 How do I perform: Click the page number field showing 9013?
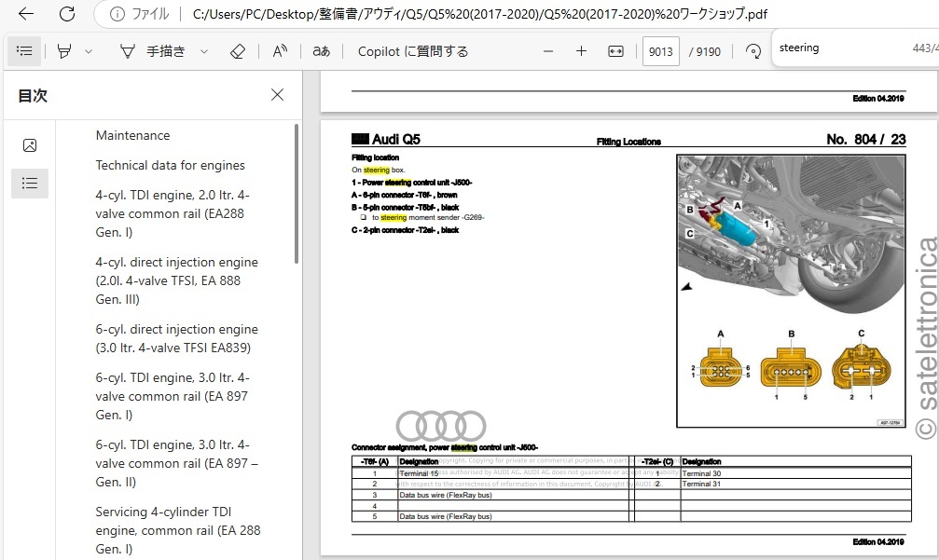(660, 51)
